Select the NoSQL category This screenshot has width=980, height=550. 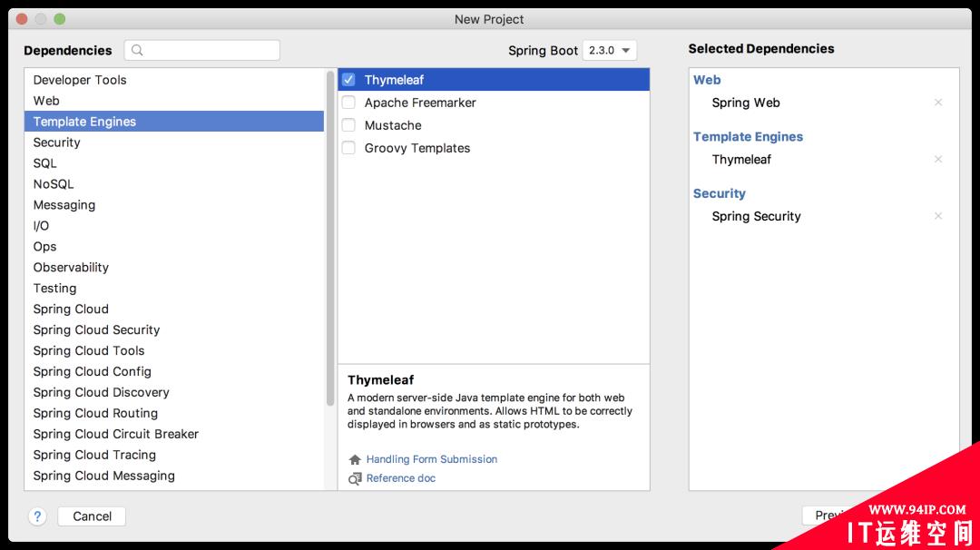(174, 183)
